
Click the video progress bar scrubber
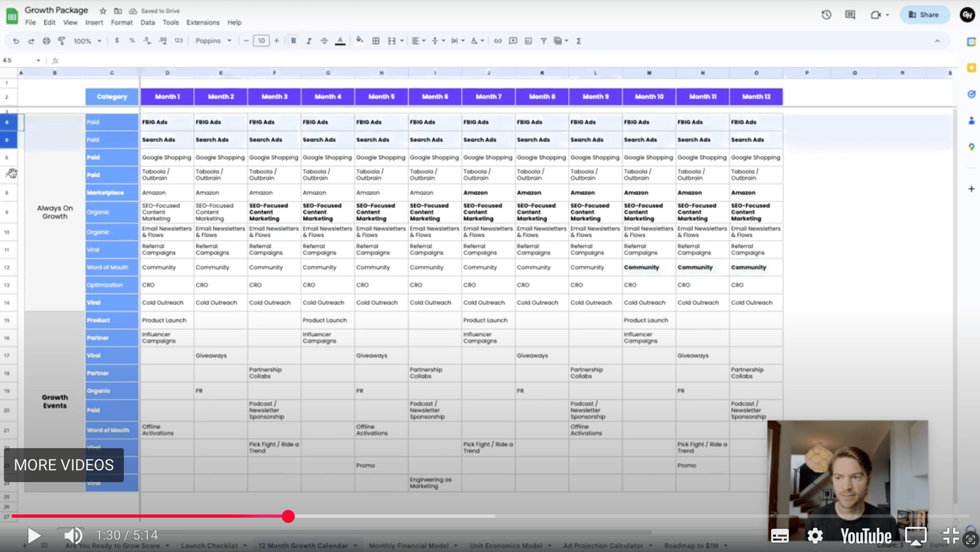(288, 516)
